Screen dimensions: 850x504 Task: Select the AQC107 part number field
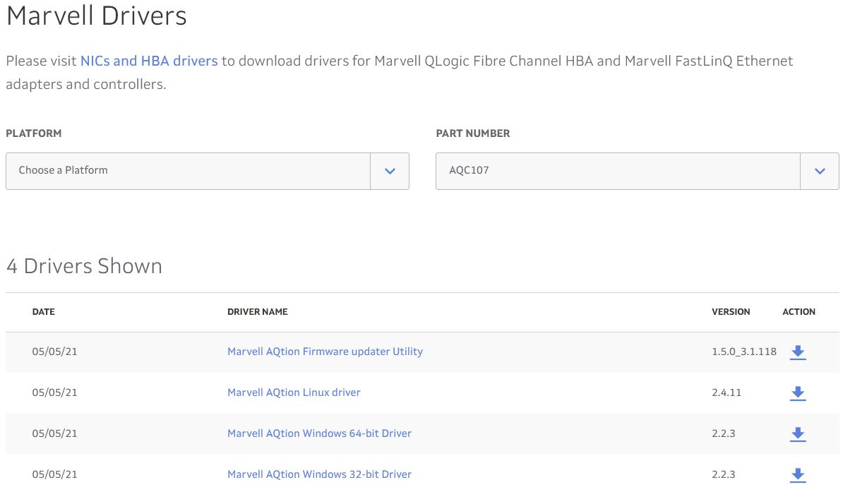[x=618, y=171]
